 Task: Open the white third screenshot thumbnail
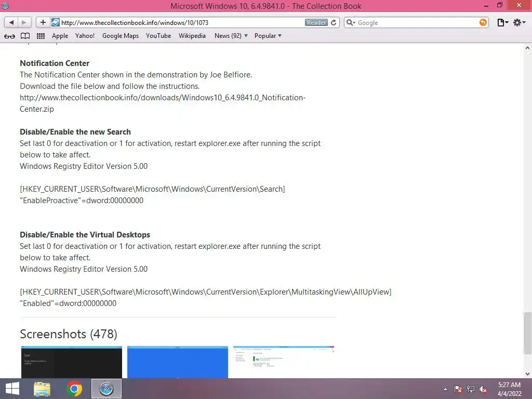pos(284,362)
